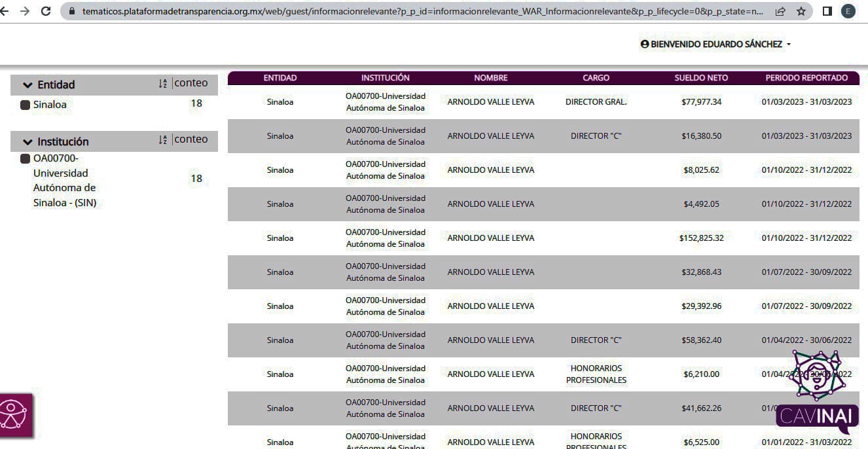Screen dimensions: 868x449
Task: Go forward in browser history
Action: pyautogui.click(x=25, y=11)
